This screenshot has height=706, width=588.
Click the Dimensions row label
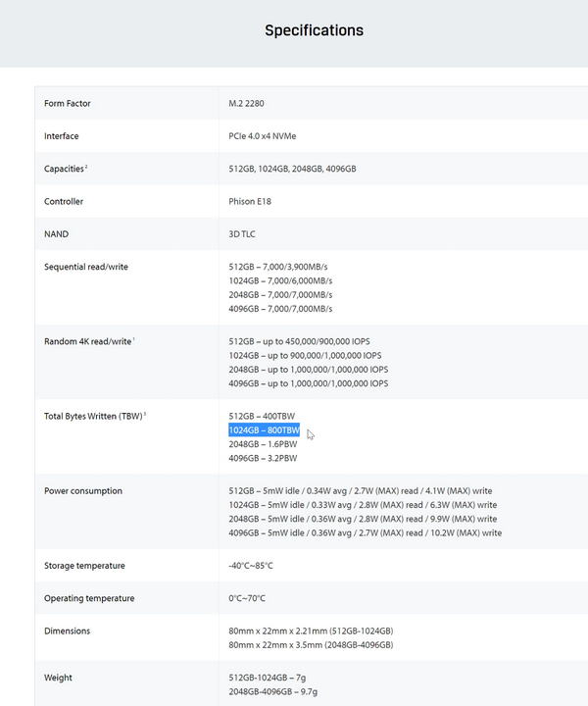67,631
